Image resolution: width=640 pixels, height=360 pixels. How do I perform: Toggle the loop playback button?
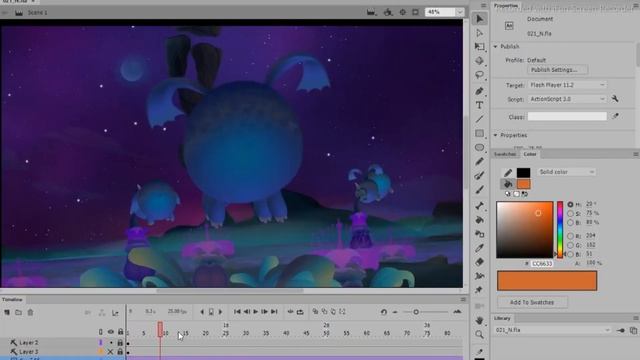tap(300, 312)
